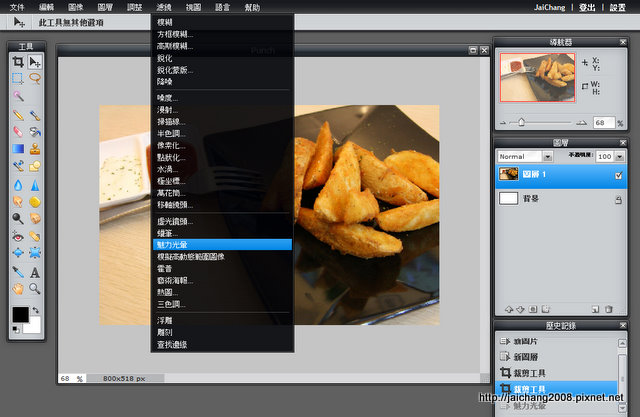Select the Move tool in the toolbox
The image size is (640, 417).
[x=35, y=62]
